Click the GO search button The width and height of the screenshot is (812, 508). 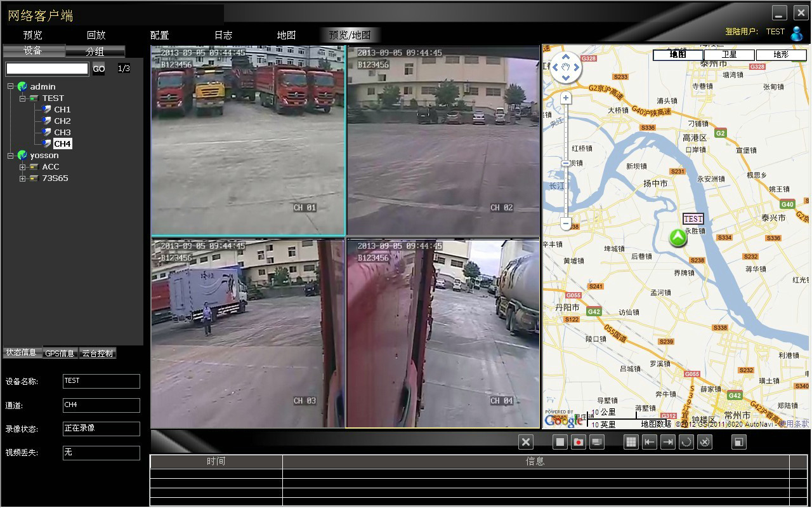99,69
